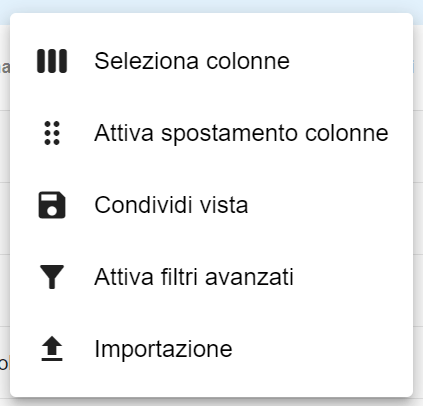This screenshot has height=406, width=423.
Task: Select the Importazione menu entry
Action: 211,349
